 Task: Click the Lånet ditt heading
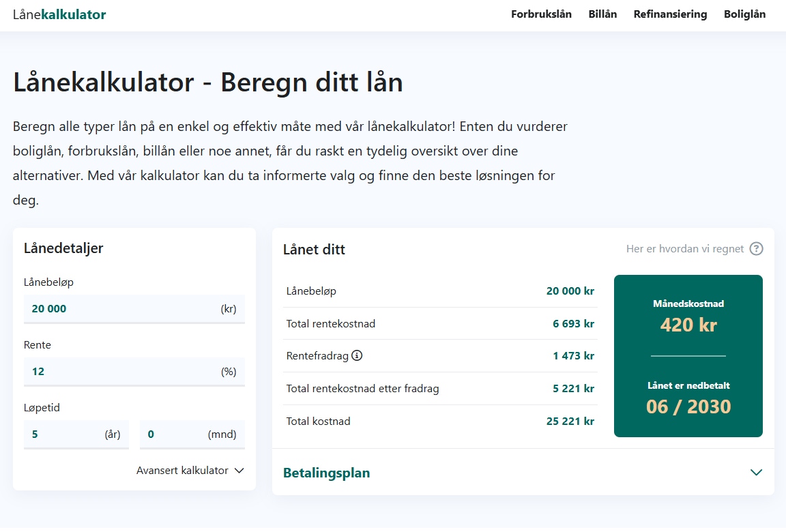pyautogui.click(x=315, y=250)
